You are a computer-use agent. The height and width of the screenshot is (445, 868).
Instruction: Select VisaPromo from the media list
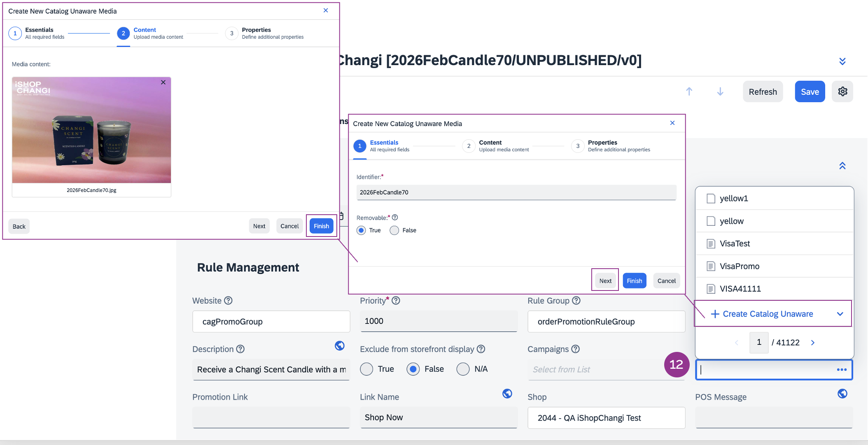[739, 266]
